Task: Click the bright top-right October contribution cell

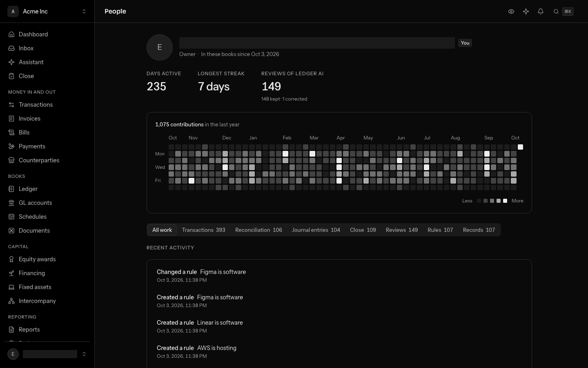Action: pos(520,147)
